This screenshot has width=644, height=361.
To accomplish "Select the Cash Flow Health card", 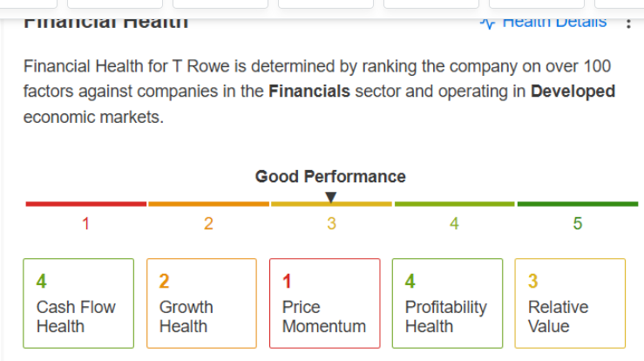I will tap(78, 303).
